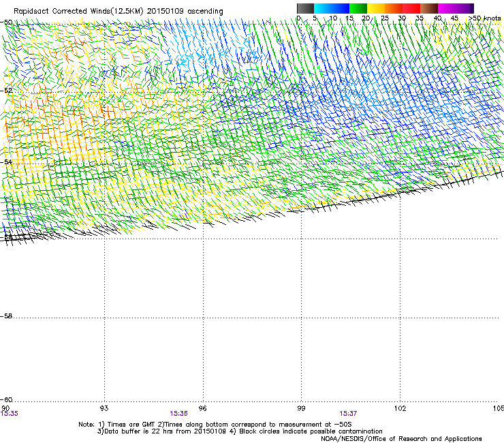Click the orange 25–30 knots legend swatch
This screenshot has height=443, width=504.
pos(394,8)
